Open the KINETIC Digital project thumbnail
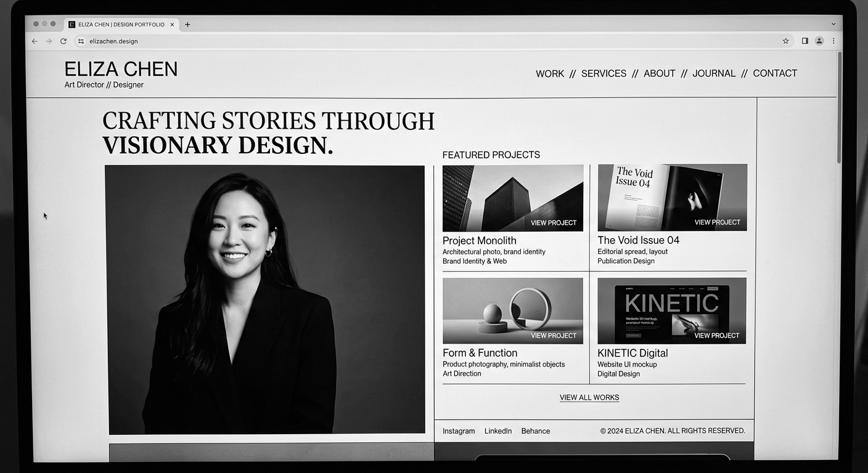The height and width of the screenshot is (473, 868). pos(671,311)
